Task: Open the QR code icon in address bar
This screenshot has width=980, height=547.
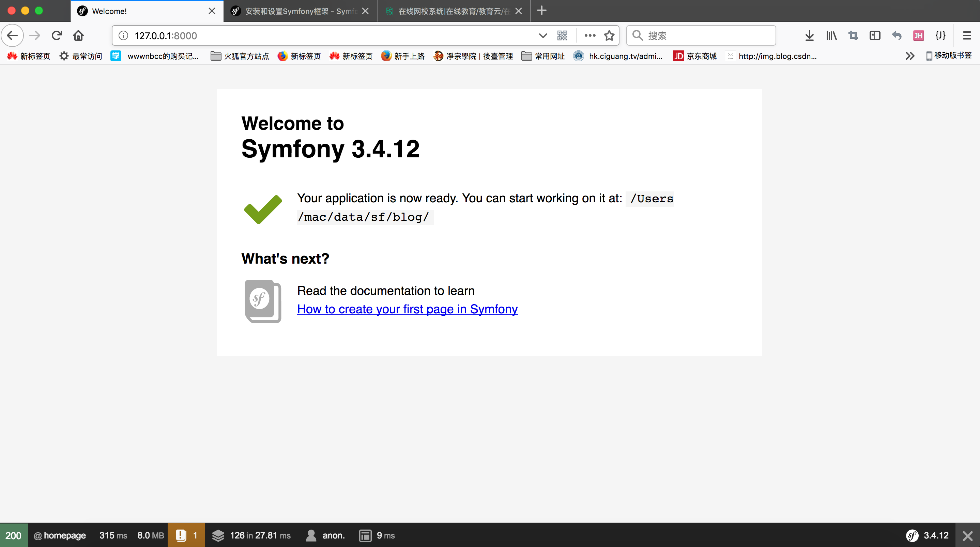Action: click(x=562, y=36)
